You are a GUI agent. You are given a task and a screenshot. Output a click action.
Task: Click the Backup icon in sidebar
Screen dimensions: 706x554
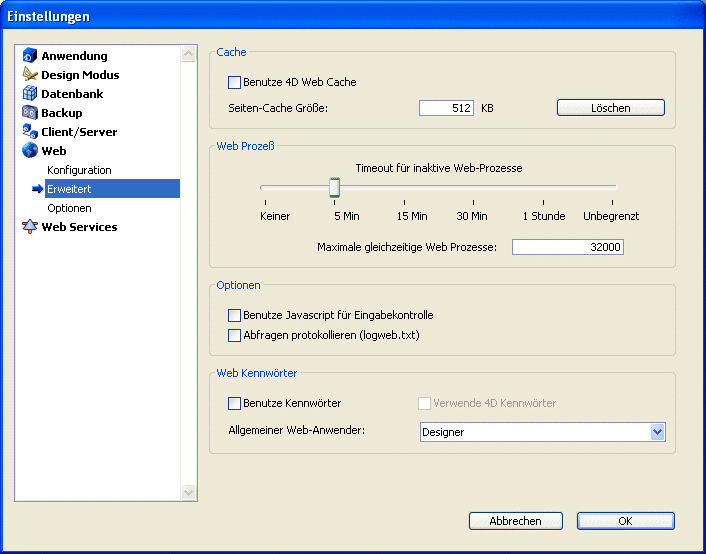29,113
